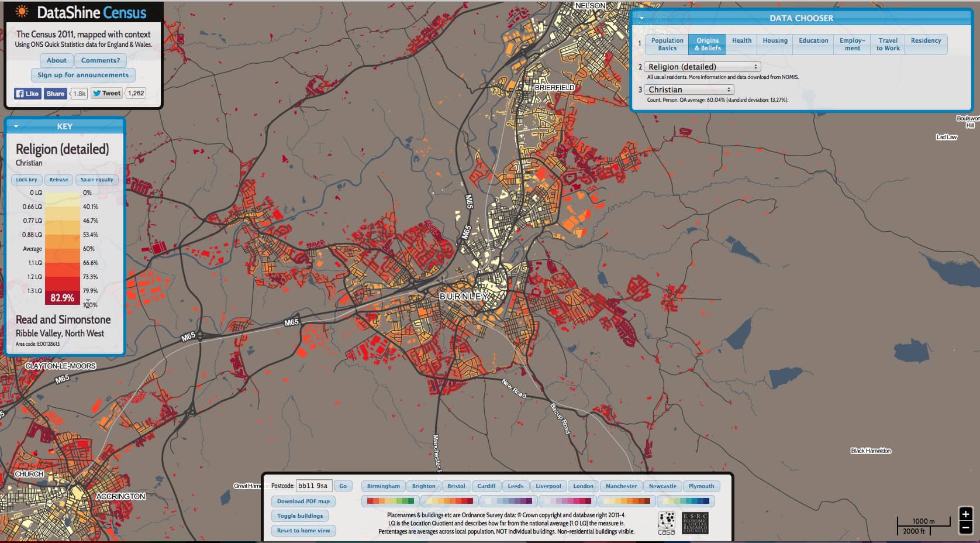Open the Christian category dropdown
980x543 pixels.
click(x=688, y=90)
